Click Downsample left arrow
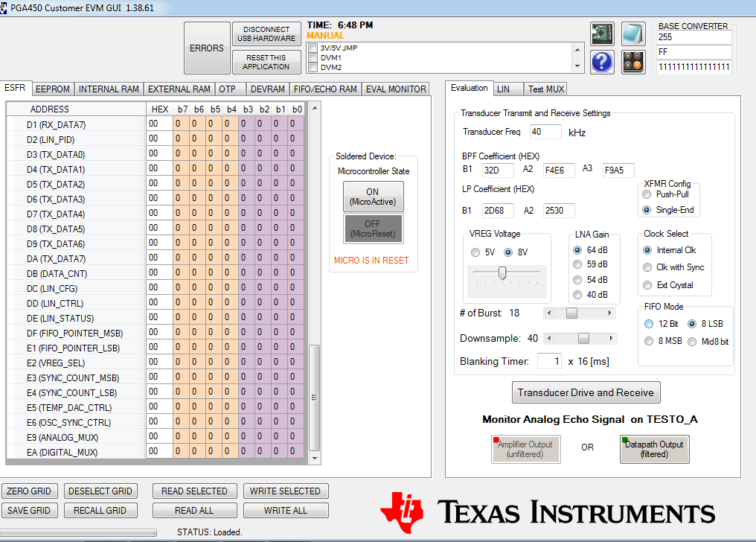The image size is (756, 542). pos(548,338)
